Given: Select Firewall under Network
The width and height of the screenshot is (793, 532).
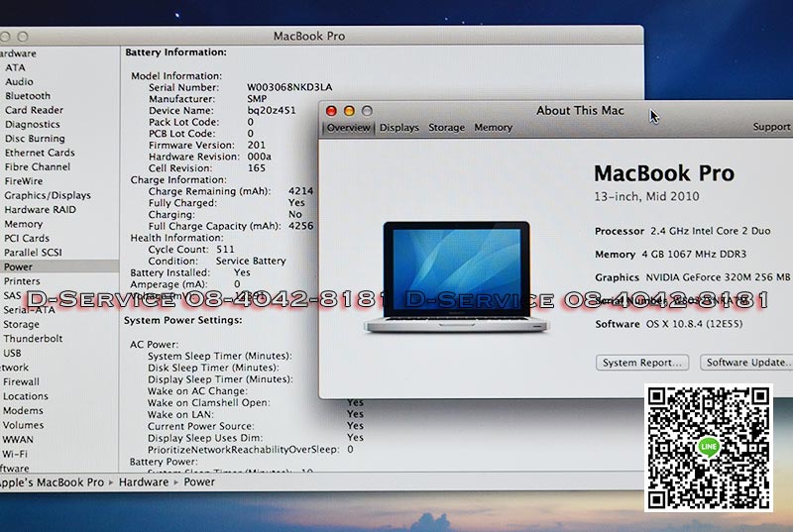Looking at the screenshot, I should click(x=21, y=382).
